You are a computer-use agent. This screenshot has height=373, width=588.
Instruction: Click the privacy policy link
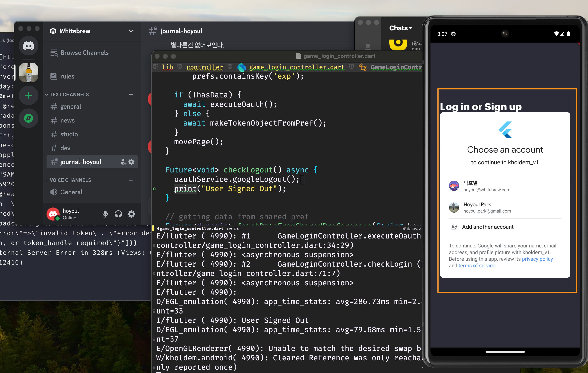[x=537, y=259]
